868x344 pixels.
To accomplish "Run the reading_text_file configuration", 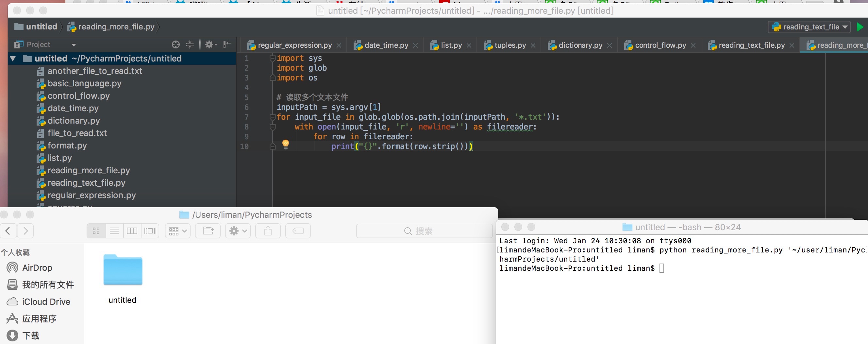I will 860,27.
